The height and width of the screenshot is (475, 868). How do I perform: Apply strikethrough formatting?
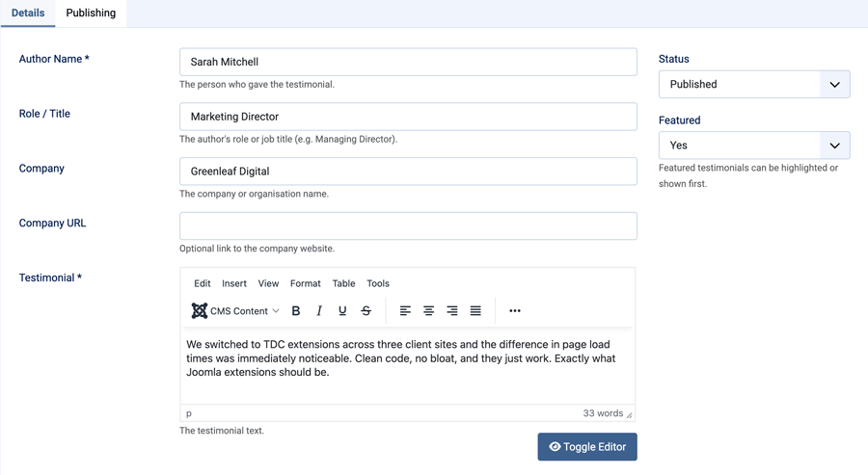pos(366,311)
